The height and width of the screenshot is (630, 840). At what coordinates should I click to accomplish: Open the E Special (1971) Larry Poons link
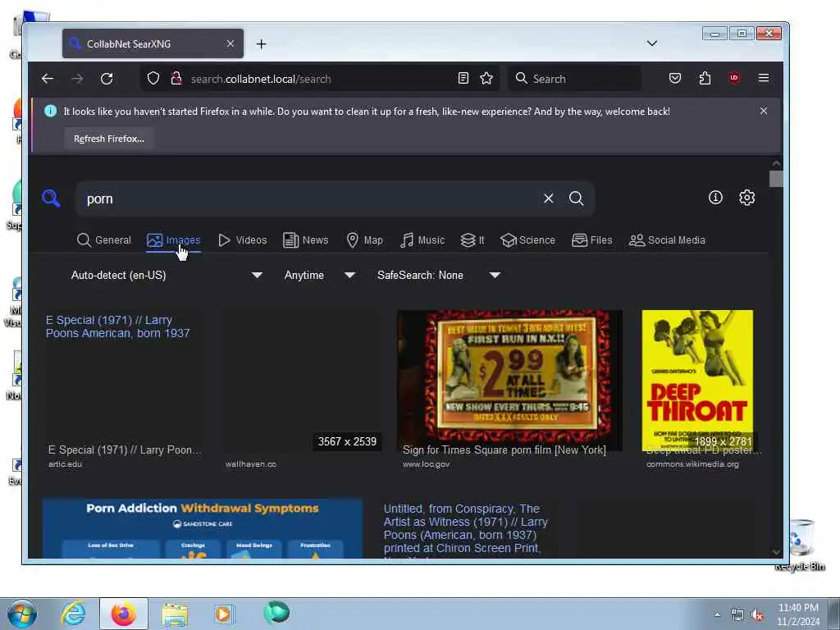pyautogui.click(x=118, y=326)
